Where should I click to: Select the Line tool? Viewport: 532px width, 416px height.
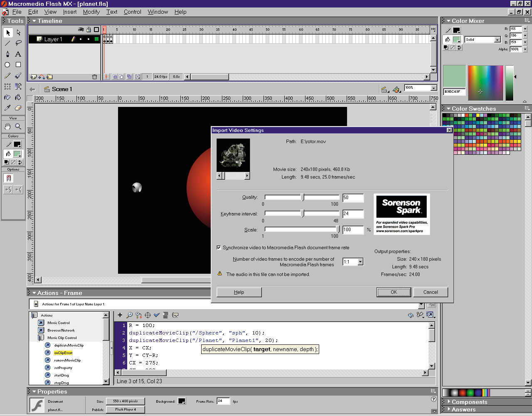click(x=7, y=43)
